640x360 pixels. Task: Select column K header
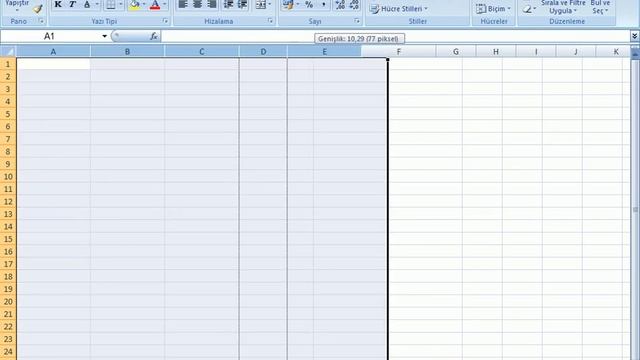coord(613,51)
